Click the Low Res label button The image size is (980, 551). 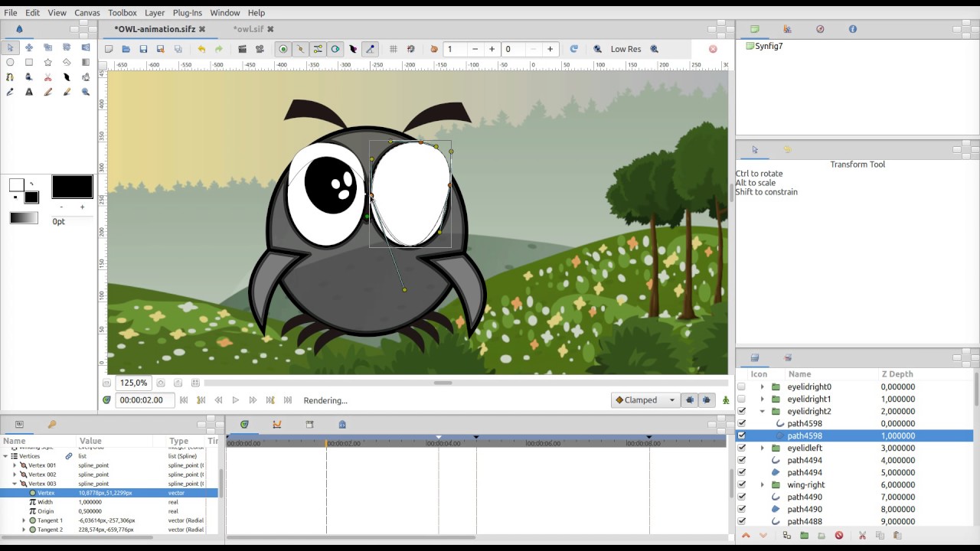(x=626, y=49)
